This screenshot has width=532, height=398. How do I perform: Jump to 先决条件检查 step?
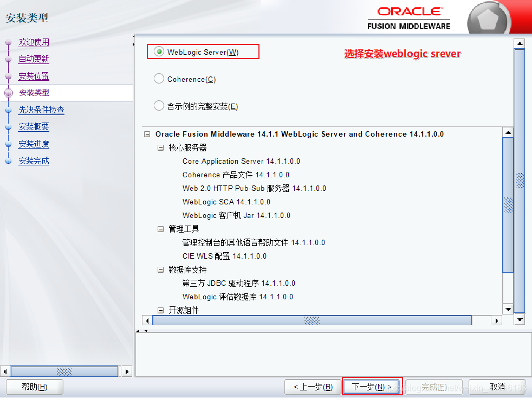click(41, 110)
